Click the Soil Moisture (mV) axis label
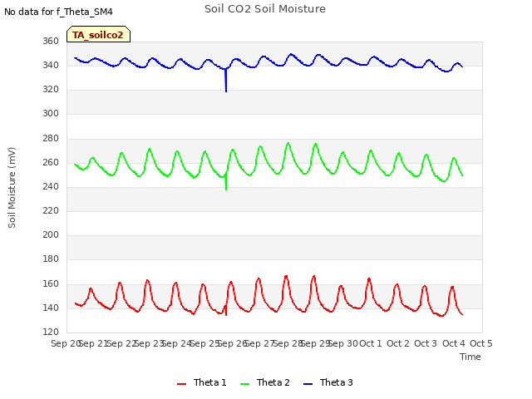532x399 pixels. 12,188
